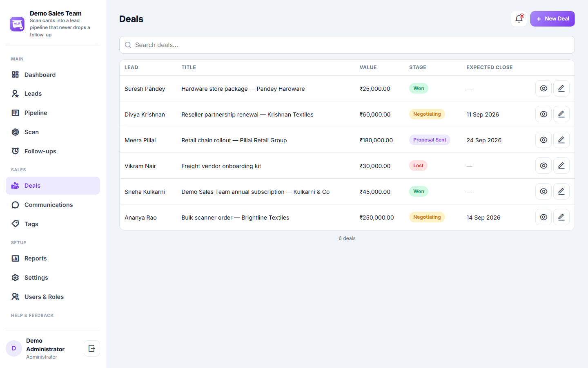588x368 pixels.
Task: Click the title Freight vendor onboarding kit
Action: tap(221, 166)
